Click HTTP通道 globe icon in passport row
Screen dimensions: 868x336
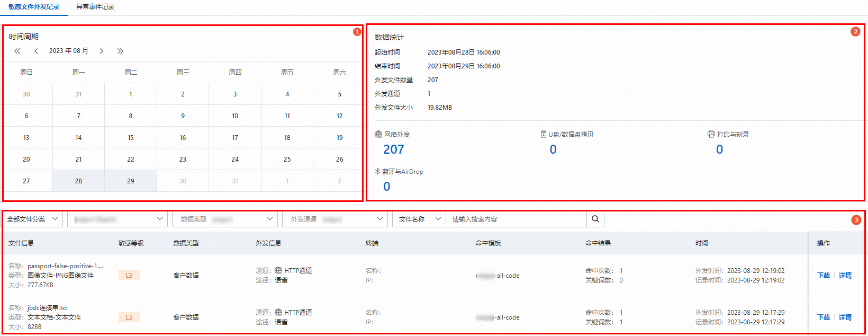(x=278, y=270)
